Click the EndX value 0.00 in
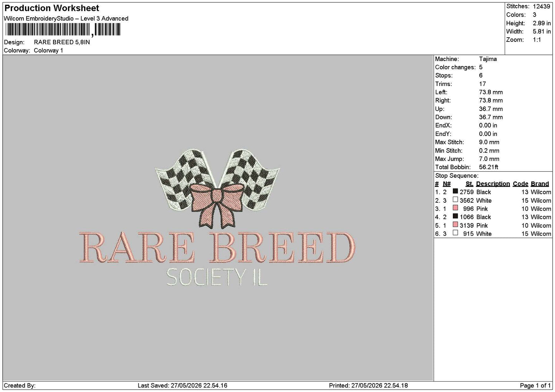 pyautogui.click(x=488, y=125)
